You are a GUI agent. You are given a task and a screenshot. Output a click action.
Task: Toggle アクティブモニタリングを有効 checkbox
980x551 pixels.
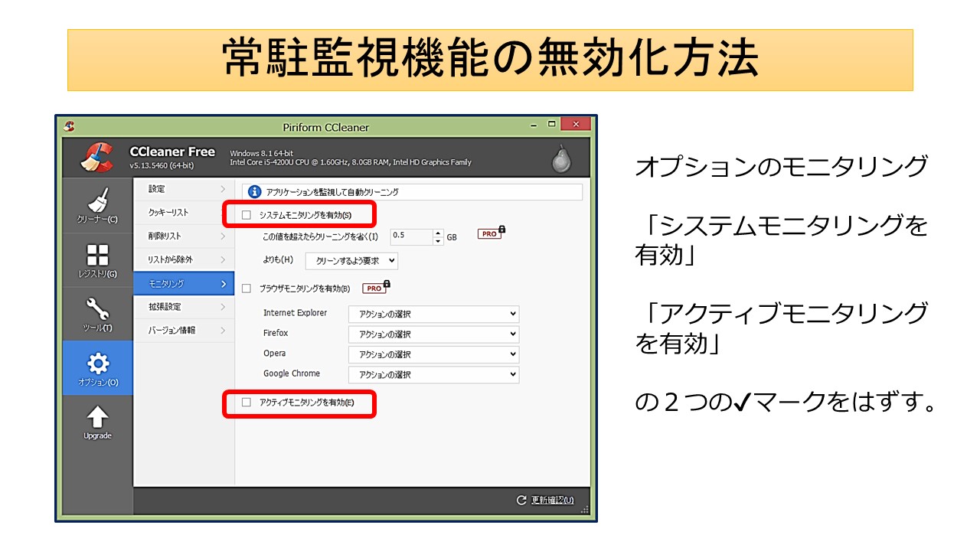[x=247, y=402]
